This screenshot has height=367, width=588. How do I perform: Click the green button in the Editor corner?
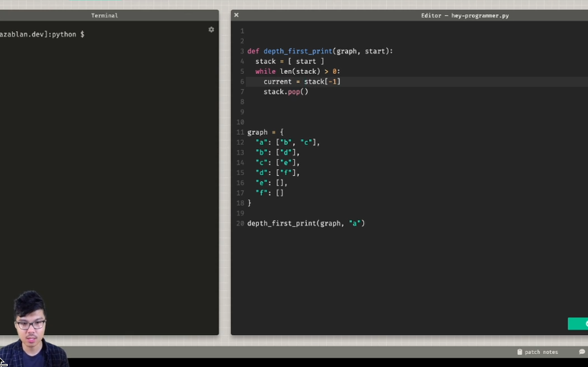(x=578, y=324)
